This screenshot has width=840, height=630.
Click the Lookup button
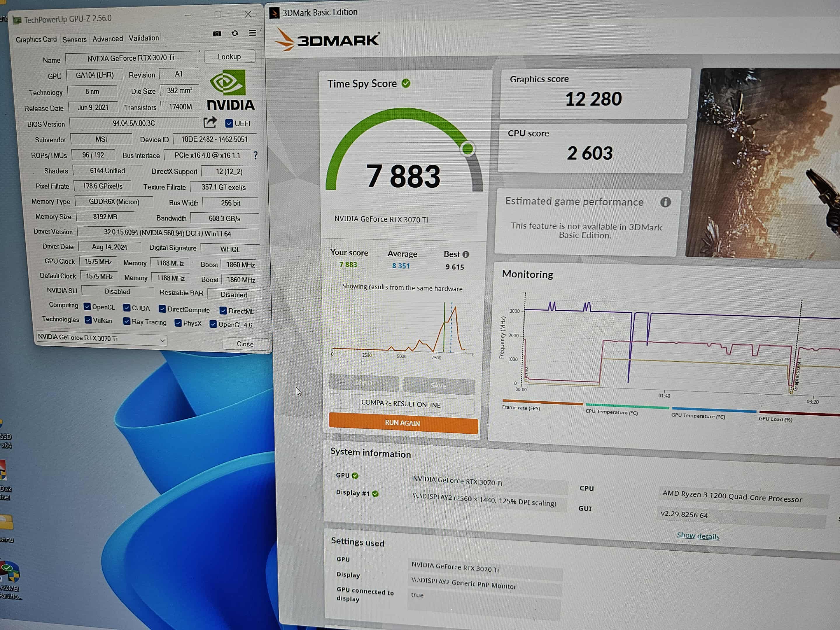tap(229, 57)
